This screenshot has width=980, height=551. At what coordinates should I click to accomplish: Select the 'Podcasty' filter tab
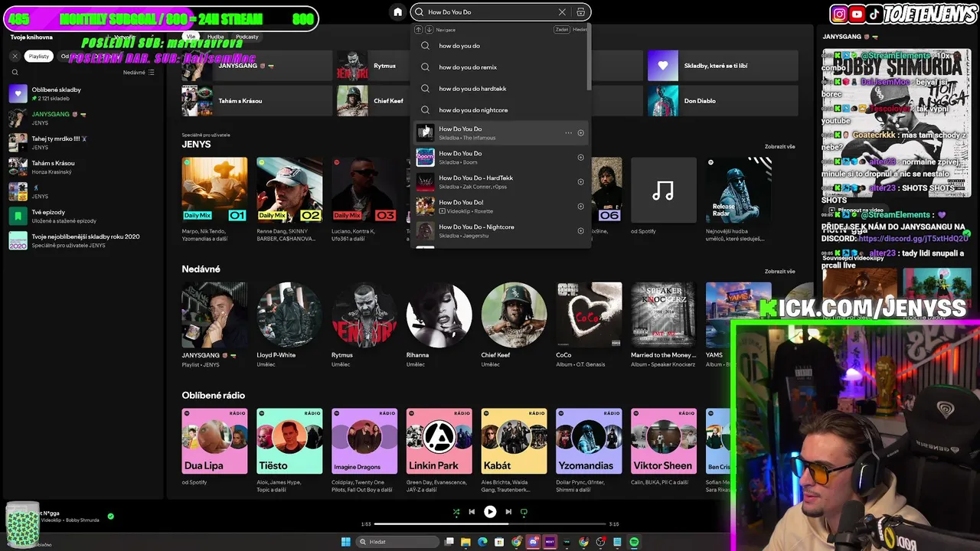247,37
